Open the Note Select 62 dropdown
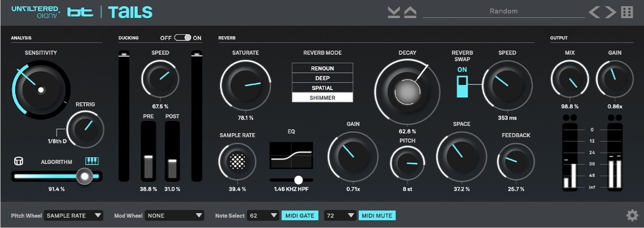The image size is (644, 228). tap(263, 215)
